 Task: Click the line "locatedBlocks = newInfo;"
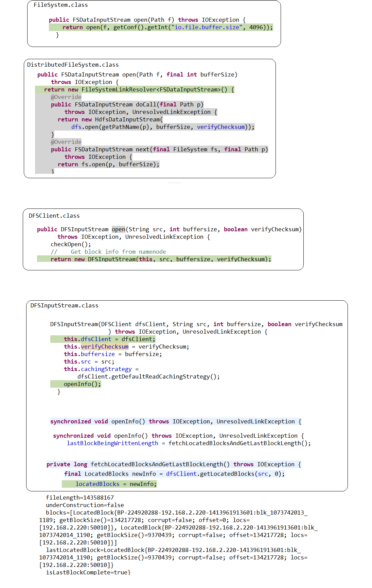tap(116, 484)
